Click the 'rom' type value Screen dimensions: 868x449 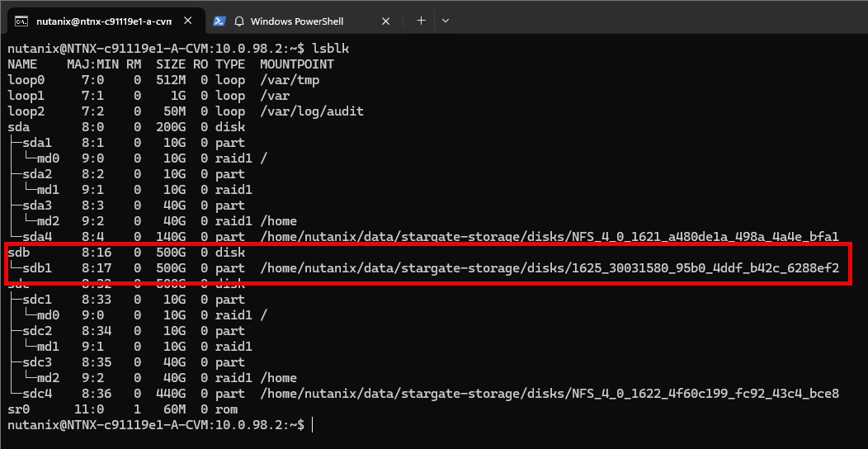[x=227, y=409]
